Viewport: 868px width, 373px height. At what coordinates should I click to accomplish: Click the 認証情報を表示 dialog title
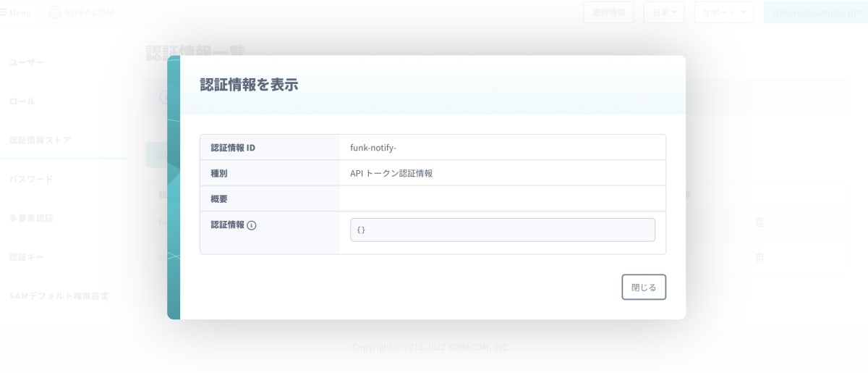click(249, 84)
